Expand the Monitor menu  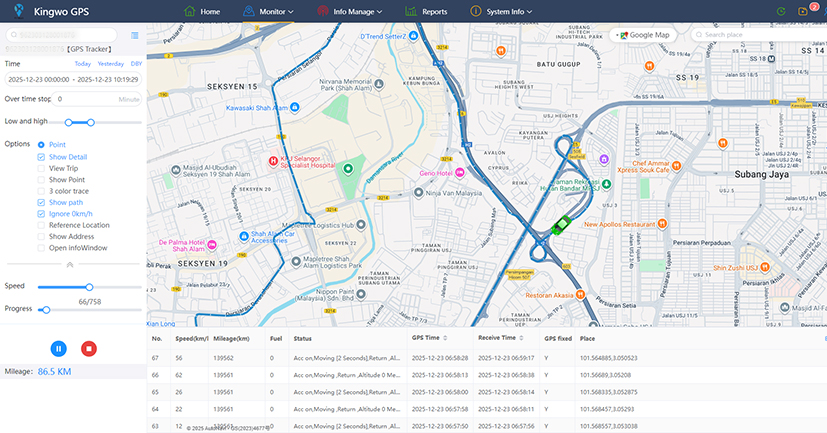pos(275,11)
